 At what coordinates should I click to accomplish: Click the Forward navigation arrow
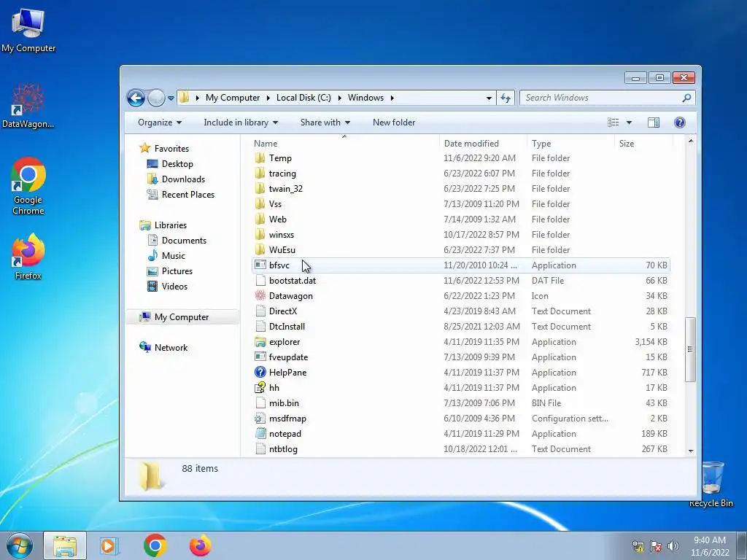[x=156, y=98]
